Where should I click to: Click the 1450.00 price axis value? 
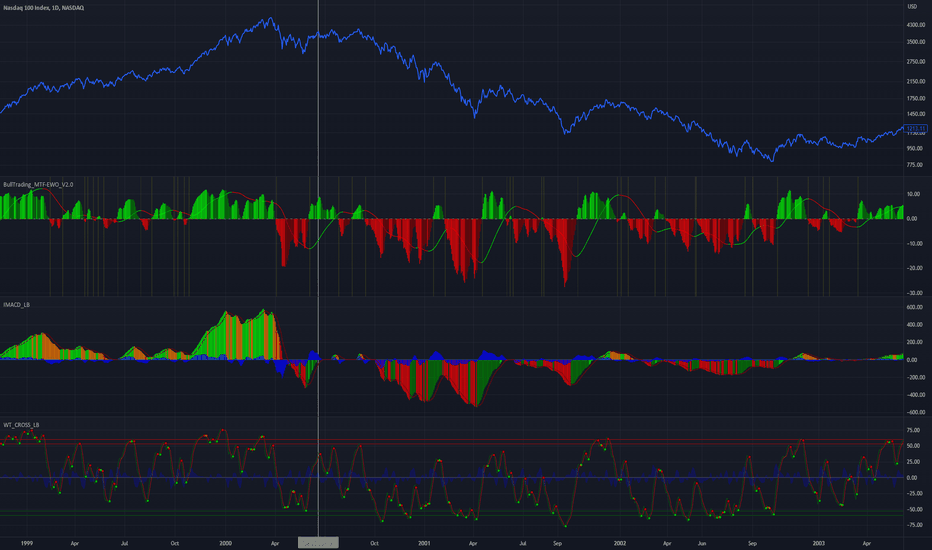pos(916,114)
